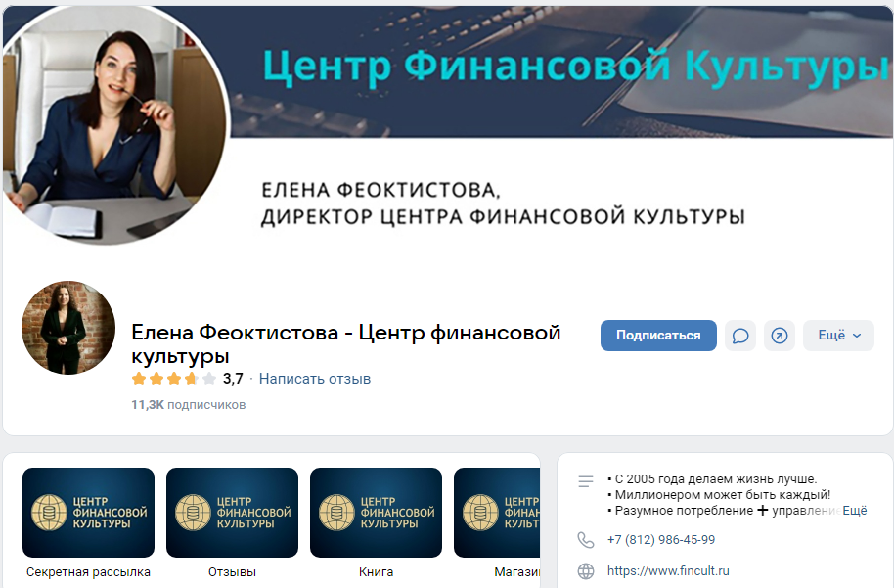Click the Подписаться button
Image resolution: width=894 pixels, height=588 pixels.
[x=658, y=336]
